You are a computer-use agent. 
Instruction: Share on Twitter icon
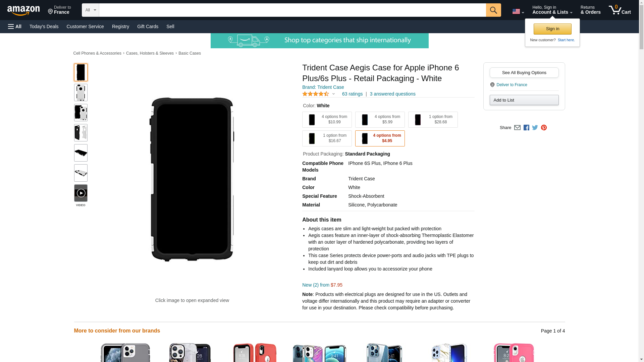(x=535, y=127)
